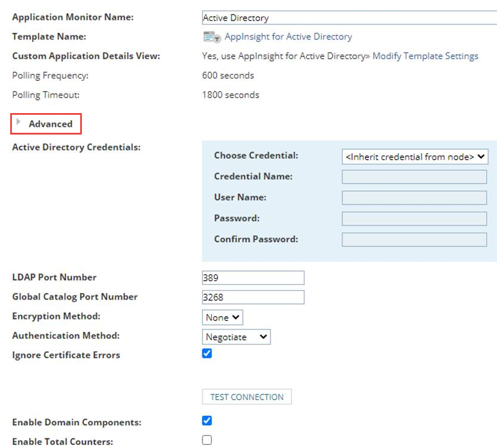This screenshot has width=497, height=448.
Task: Click the Advanced disclosure triangle arrow
Action: (x=19, y=123)
